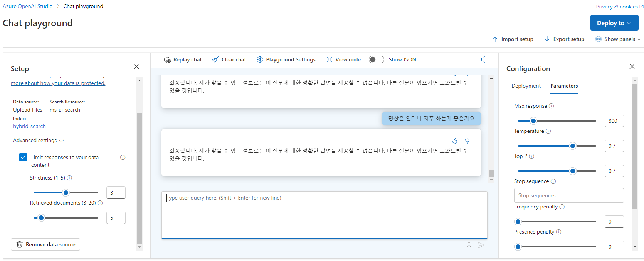This screenshot has height=261, width=644.
Task: Click the Export setup button label
Action: [x=569, y=39]
